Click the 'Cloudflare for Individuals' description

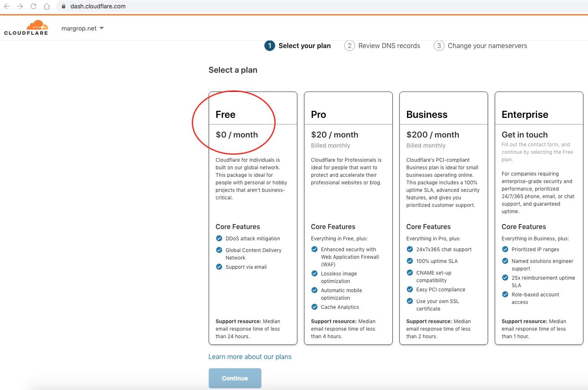251,179
